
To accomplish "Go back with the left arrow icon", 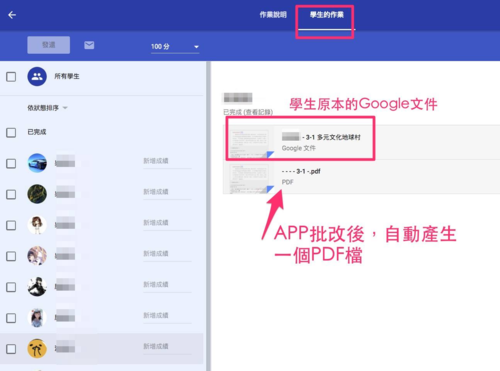I will pyautogui.click(x=12, y=15).
